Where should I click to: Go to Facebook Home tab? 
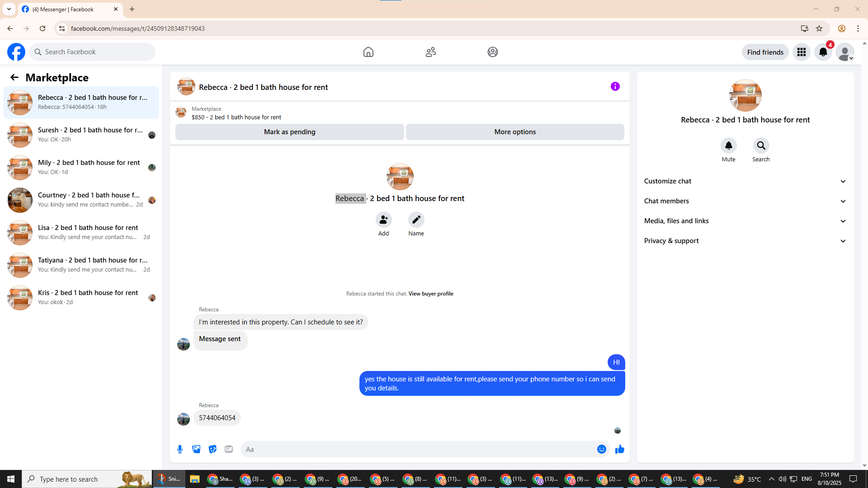click(x=368, y=52)
